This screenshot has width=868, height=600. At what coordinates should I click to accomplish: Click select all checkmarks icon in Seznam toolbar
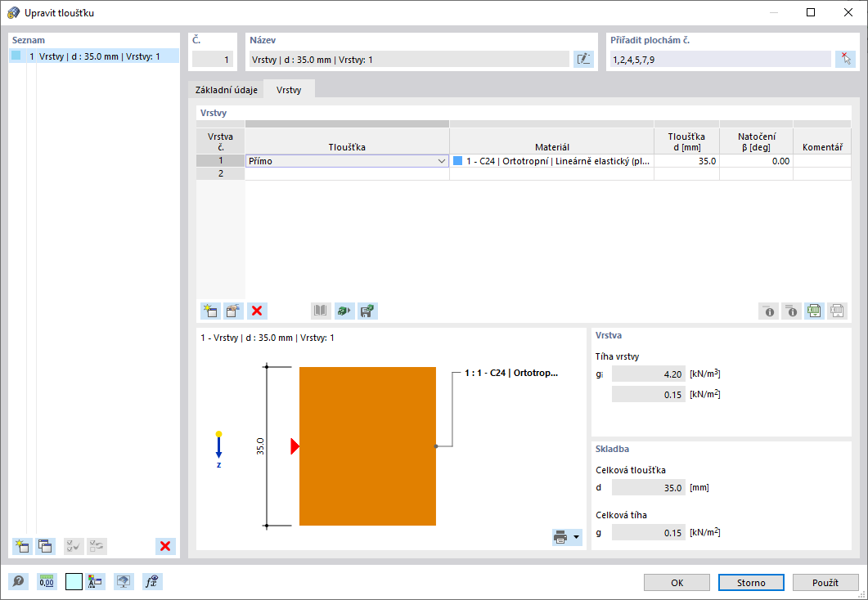tap(74, 546)
